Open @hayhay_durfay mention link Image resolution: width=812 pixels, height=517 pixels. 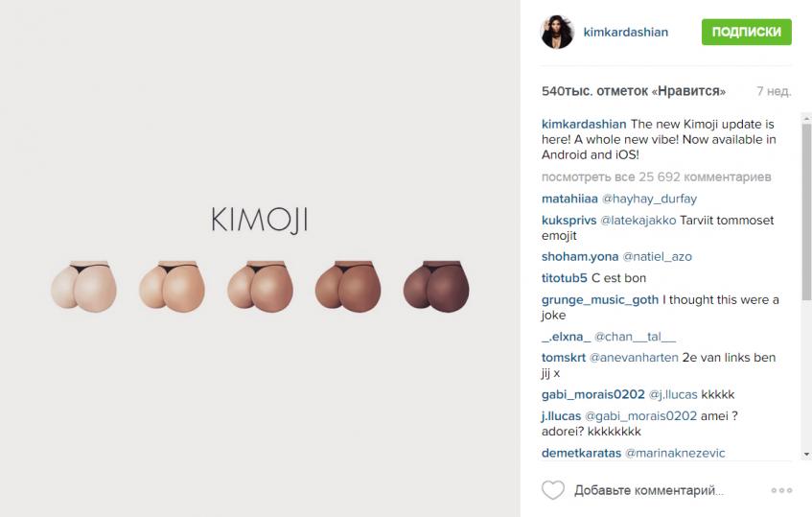click(x=649, y=199)
